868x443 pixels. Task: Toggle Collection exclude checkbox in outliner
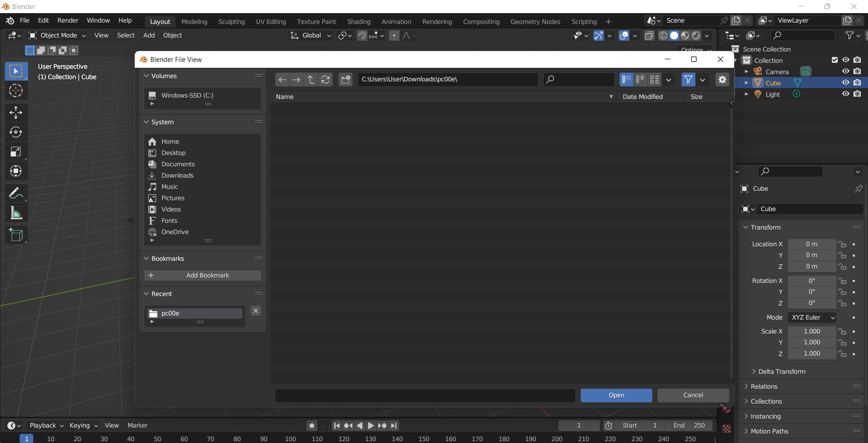pos(835,60)
